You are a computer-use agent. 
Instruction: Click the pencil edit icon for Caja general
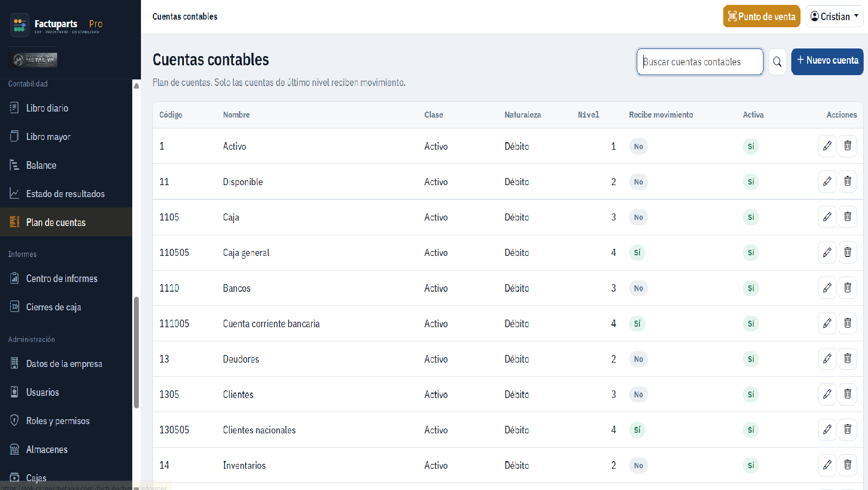827,252
